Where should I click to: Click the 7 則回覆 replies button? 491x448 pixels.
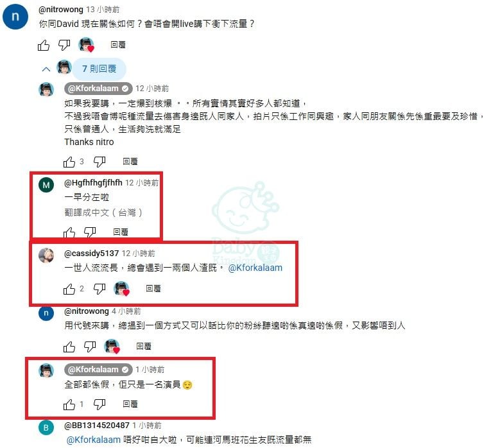tap(99, 69)
